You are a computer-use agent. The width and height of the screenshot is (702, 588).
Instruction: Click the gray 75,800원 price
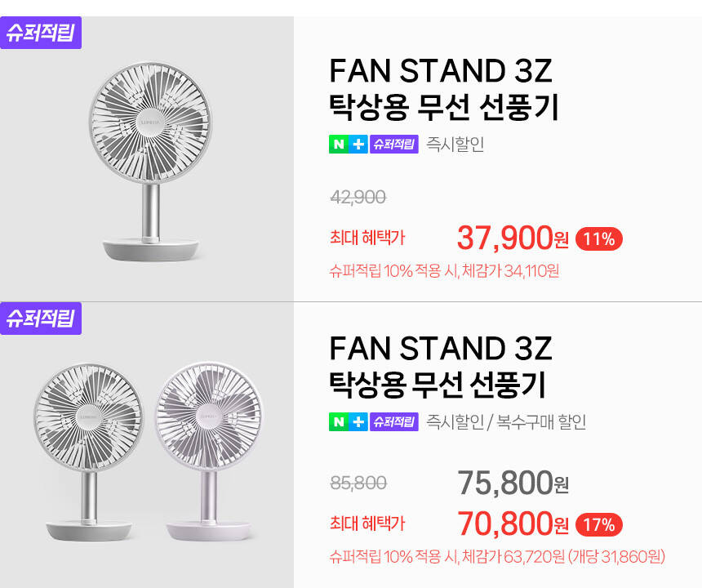pos(513,483)
